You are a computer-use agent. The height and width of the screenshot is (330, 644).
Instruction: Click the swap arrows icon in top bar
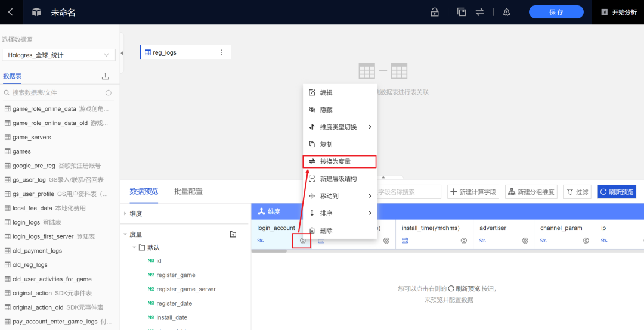479,12
